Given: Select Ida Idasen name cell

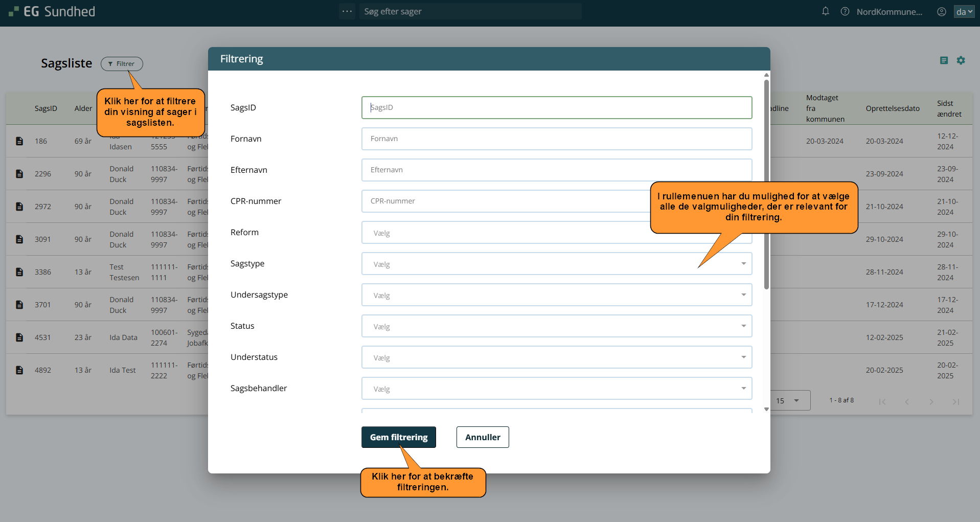Looking at the screenshot, I should pyautogui.click(x=121, y=142).
